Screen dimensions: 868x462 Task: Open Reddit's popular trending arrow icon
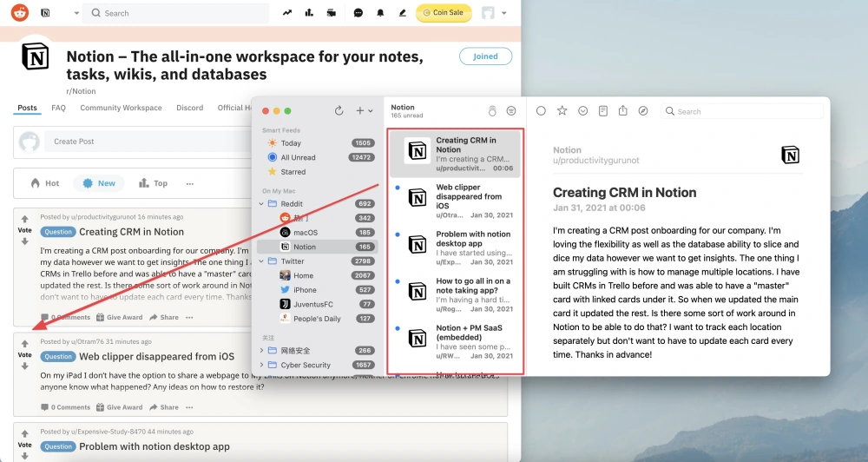286,13
